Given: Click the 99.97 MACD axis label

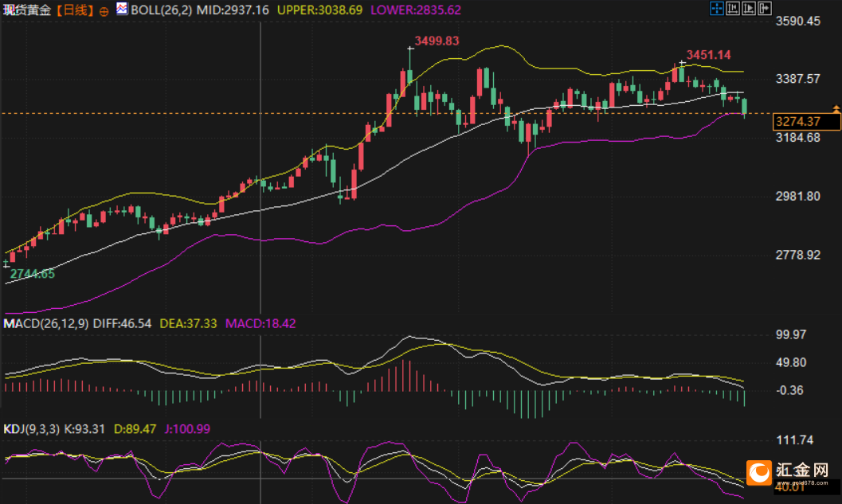Looking at the screenshot, I should point(791,335).
